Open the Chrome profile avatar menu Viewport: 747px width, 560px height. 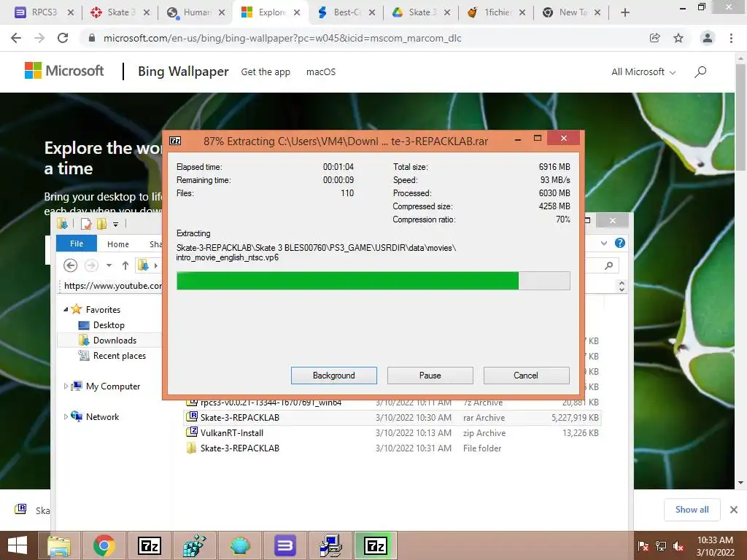pyautogui.click(x=708, y=38)
